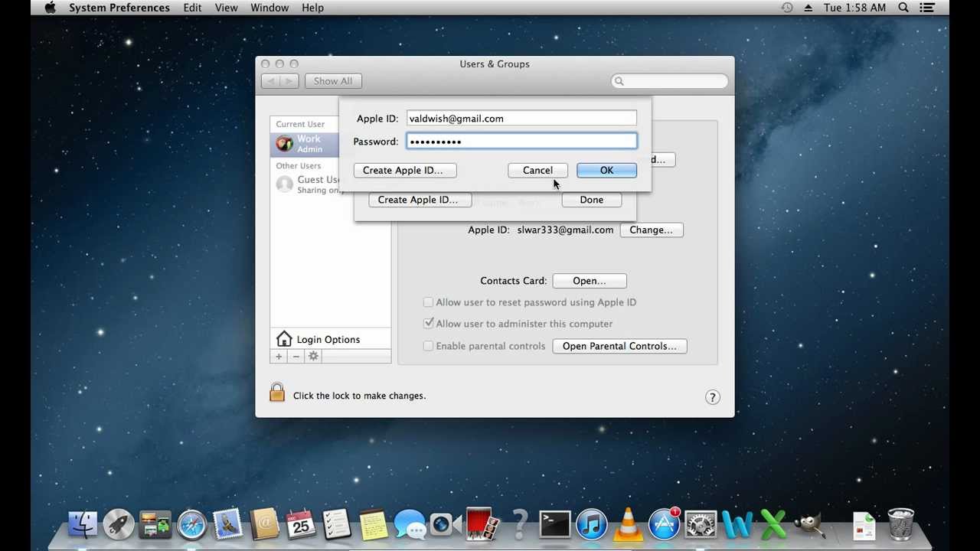Open Reminders checklist icon in dock
The width and height of the screenshot is (980, 551).
click(x=337, y=525)
